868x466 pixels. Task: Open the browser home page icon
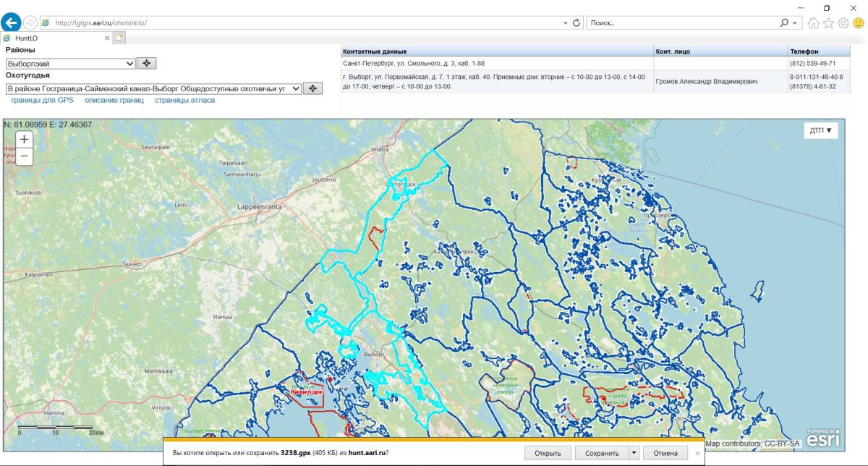point(814,23)
